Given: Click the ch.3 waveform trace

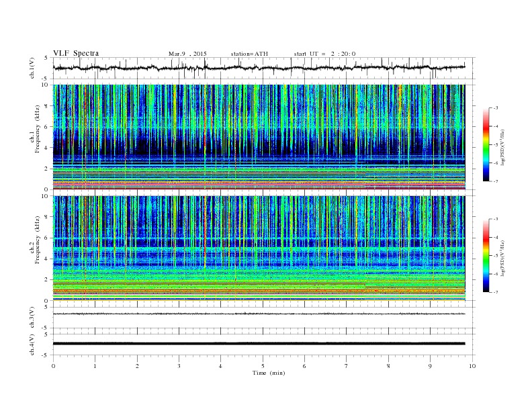Looking at the screenshot, I should tap(259, 314).
